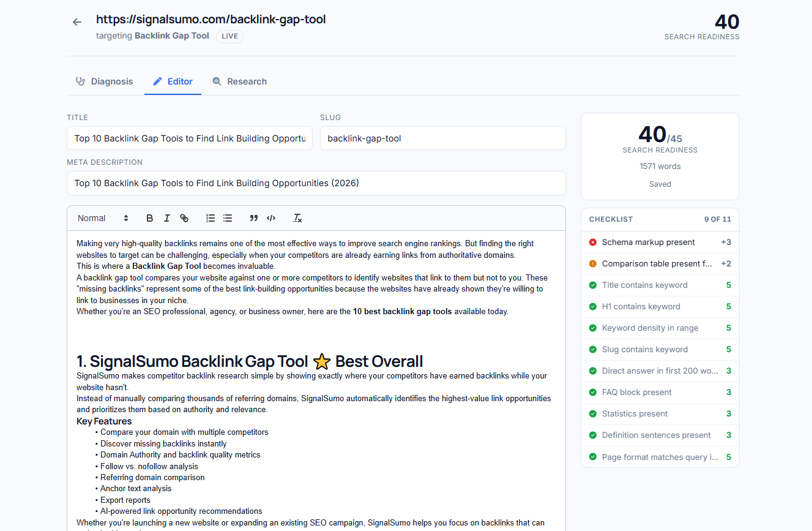
Task: Apply blockquote formatting
Action: pyautogui.click(x=254, y=218)
